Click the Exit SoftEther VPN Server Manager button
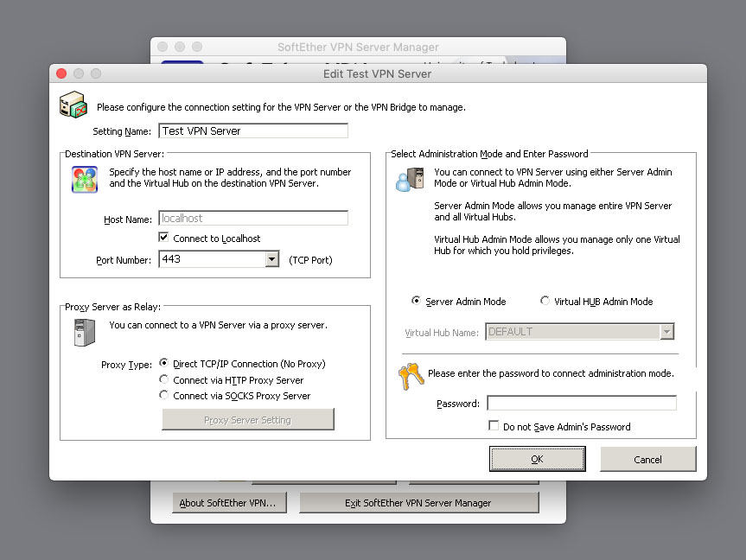This screenshot has height=560, width=746. [418, 503]
